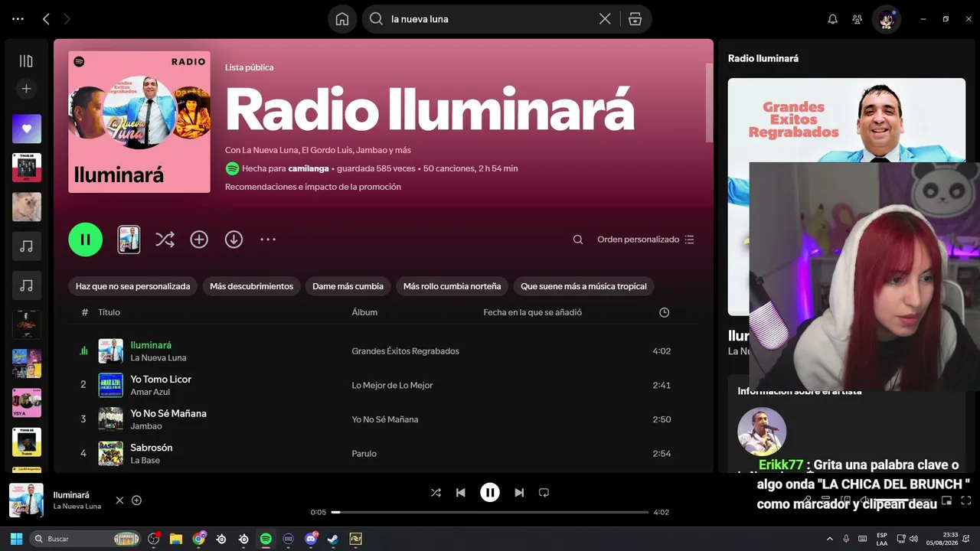Select the 'Dame más cumbia' chip

point(348,286)
